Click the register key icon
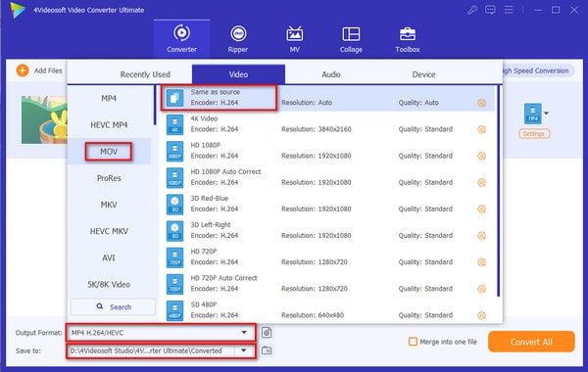The image size is (588, 372). click(472, 10)
